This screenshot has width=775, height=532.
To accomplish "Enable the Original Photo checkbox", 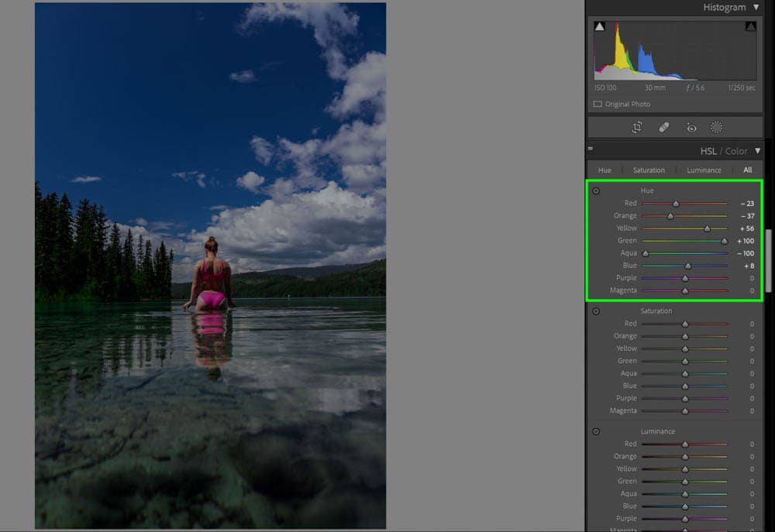I will click(598, 104).
